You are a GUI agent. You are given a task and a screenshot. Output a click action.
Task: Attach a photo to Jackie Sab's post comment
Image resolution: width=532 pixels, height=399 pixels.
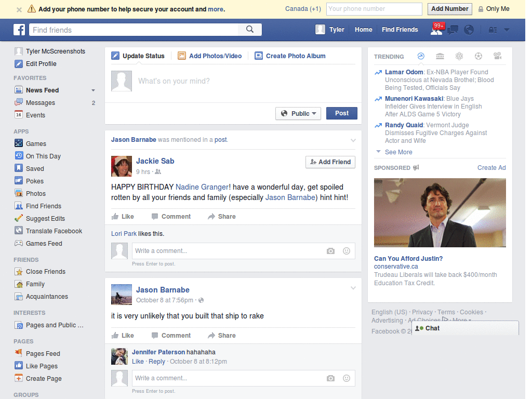tap(330, 251)
